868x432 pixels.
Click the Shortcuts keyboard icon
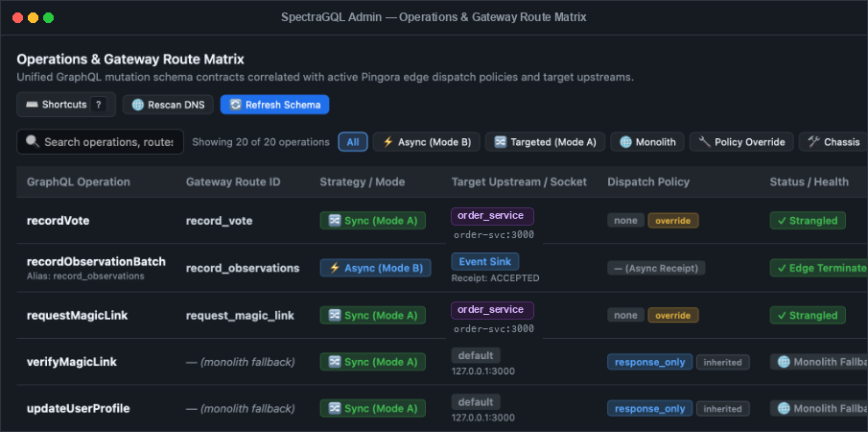(x=32, y=105)
